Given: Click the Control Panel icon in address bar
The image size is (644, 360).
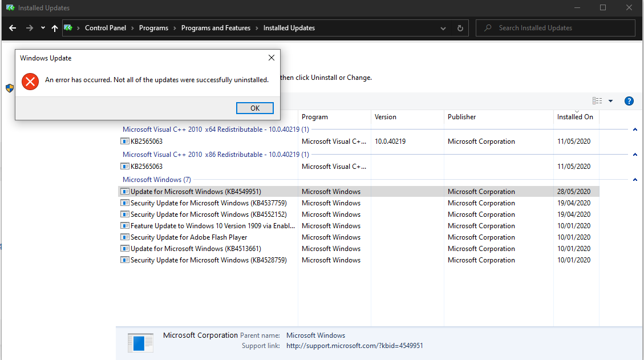Looking at the screenshot, I should coord(68,28).
